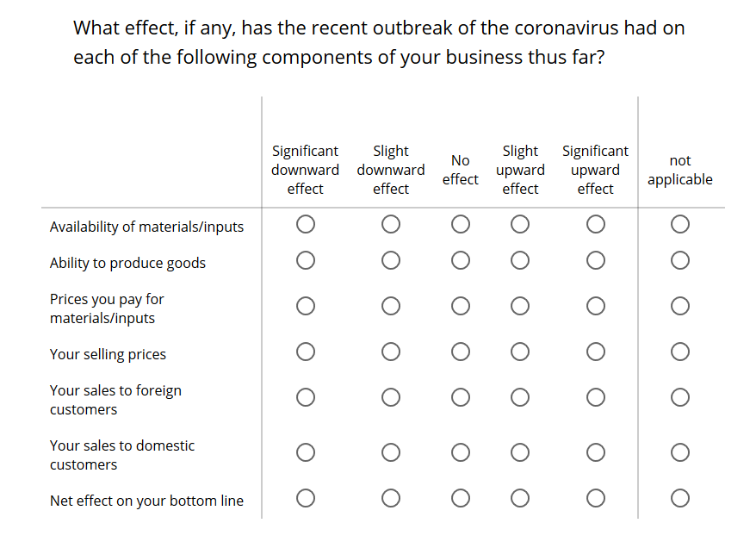Mark not applicable for Net effect on bottom line
The height and width of the screenshot is (548, 756).
tap(680, 498)
